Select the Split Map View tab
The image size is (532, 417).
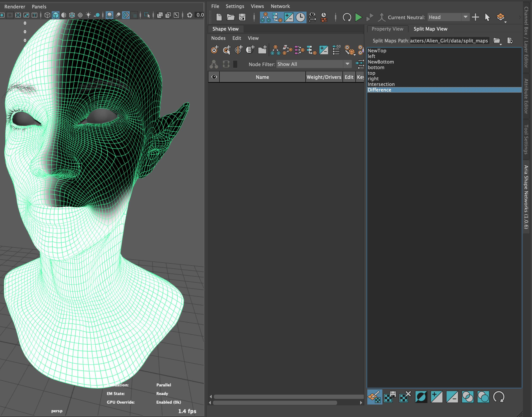click(x=430, y=29)
